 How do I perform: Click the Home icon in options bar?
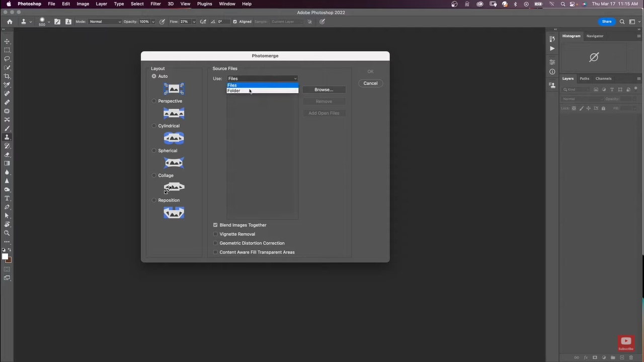10,22
